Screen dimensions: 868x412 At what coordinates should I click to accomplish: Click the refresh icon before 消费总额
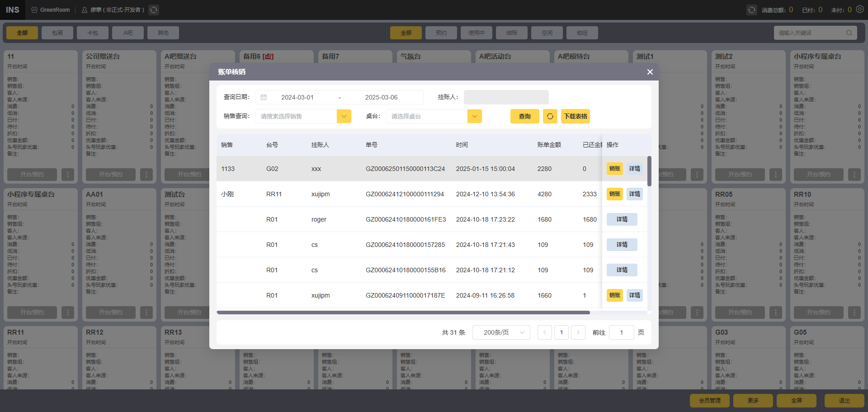point(751,9)
